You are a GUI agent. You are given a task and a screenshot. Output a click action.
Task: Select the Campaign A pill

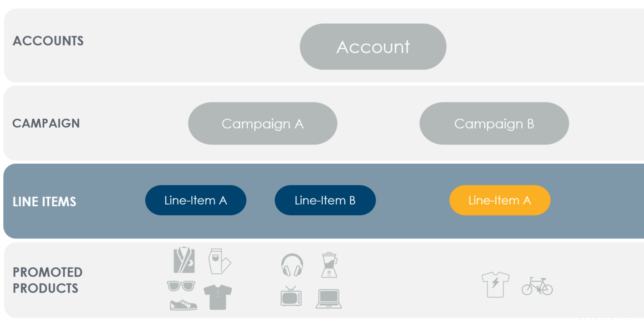pos(263,123)
